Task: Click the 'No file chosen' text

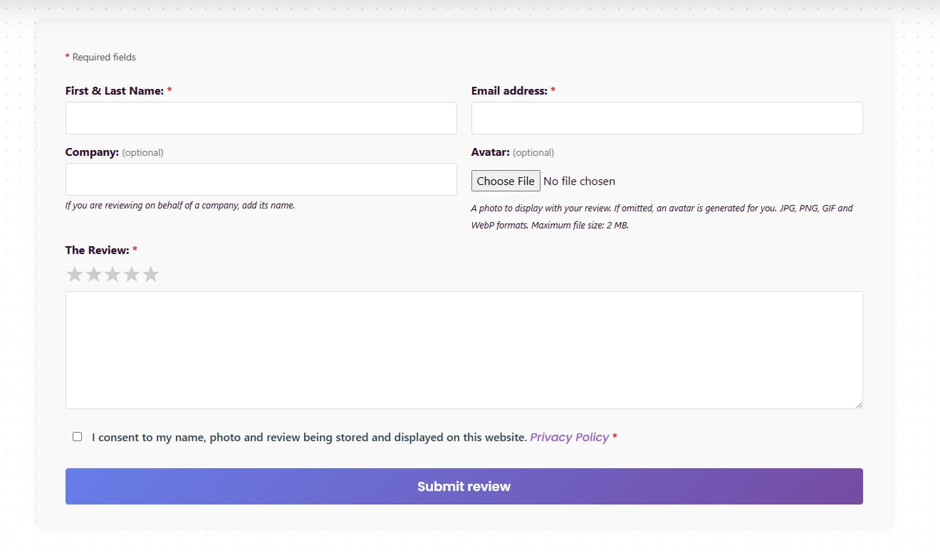Action: pyautogui.click(x=579, y=181)
